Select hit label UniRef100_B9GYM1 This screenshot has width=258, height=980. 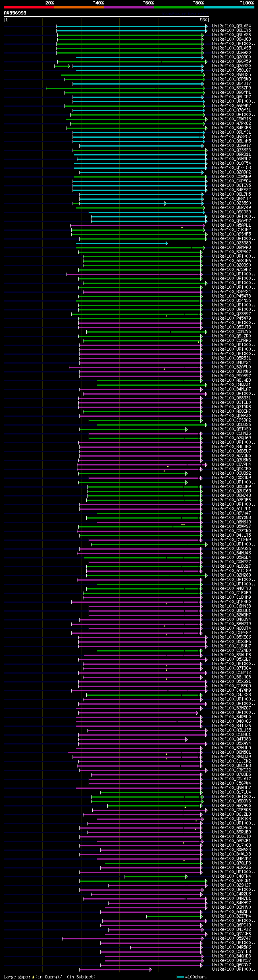231,92
